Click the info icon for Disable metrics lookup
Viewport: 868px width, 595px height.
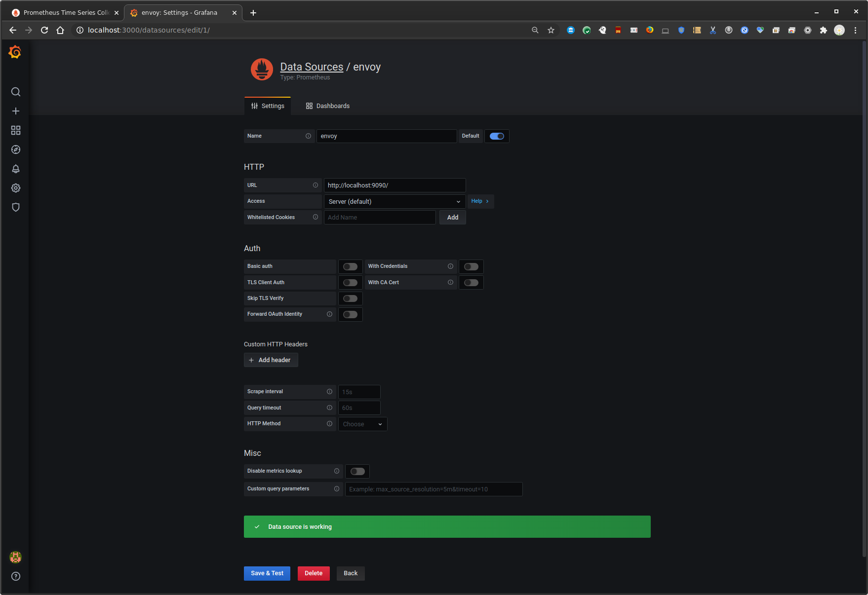pos(337,471)
